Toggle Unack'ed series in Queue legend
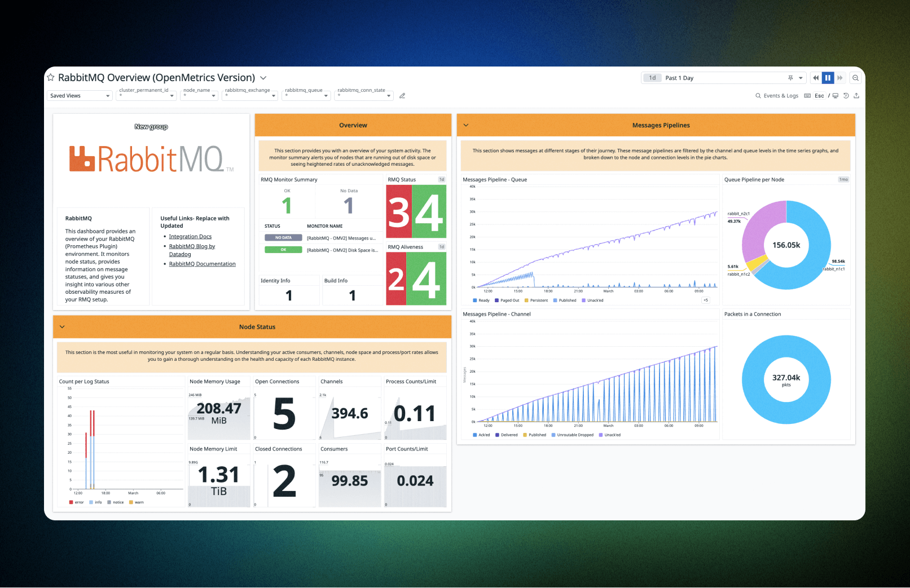Image resolution: width=910 pixels, height=588 pixels. coord(592,300)
